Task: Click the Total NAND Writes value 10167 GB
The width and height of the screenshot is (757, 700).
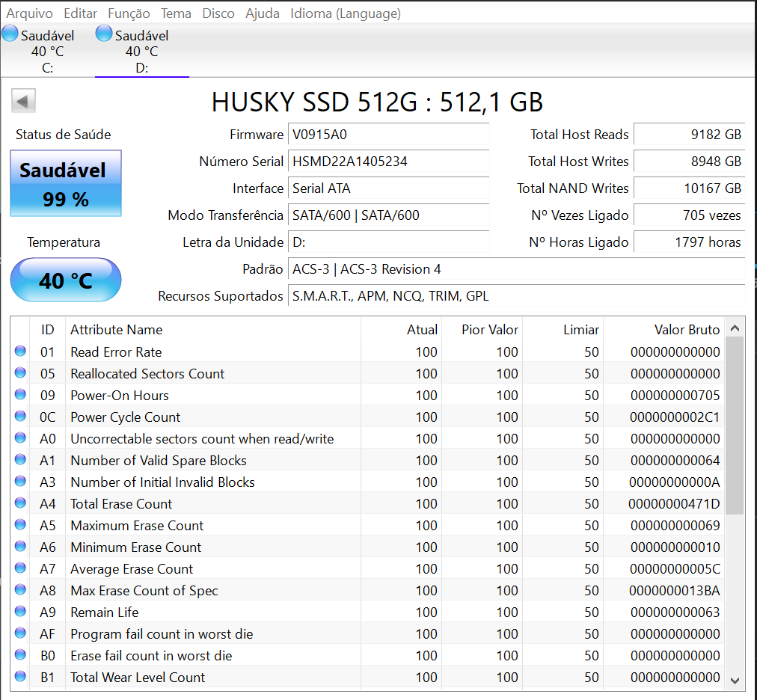Action: (x=690, y=188)
